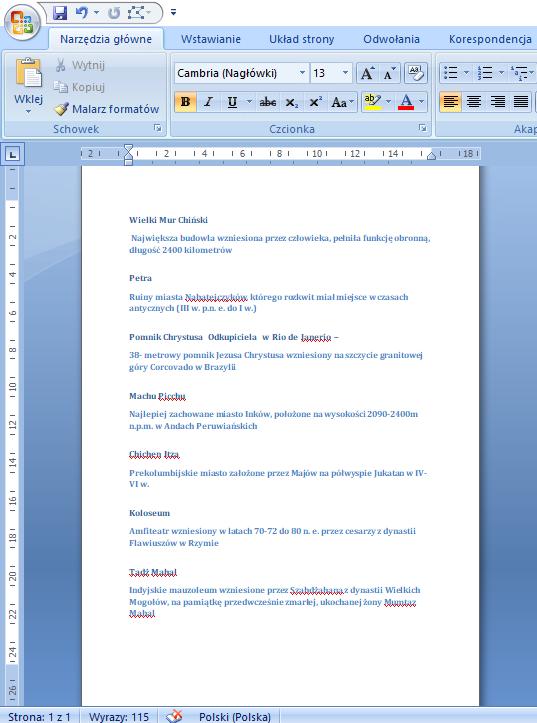Undo the last action
Viewport: 537px width, 723px height.
[82, 12]
